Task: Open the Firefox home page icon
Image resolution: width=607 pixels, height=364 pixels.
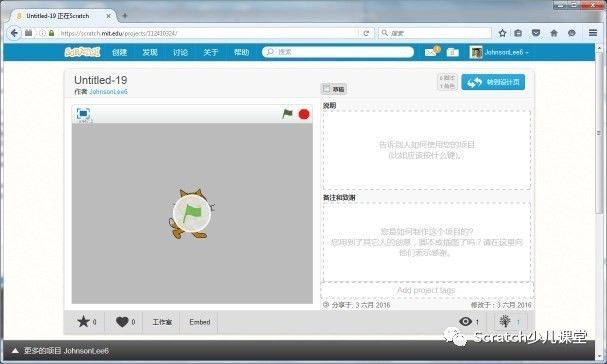Action: click(554, 33)
